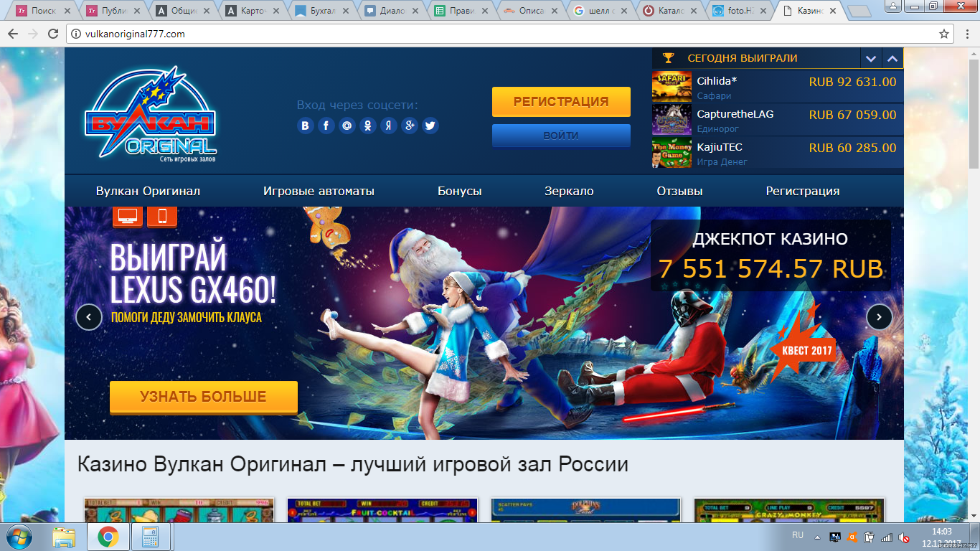The width and height of the screenshot is (980, 551).
Task: Go back in browser history
Action: tap(13, 34)
